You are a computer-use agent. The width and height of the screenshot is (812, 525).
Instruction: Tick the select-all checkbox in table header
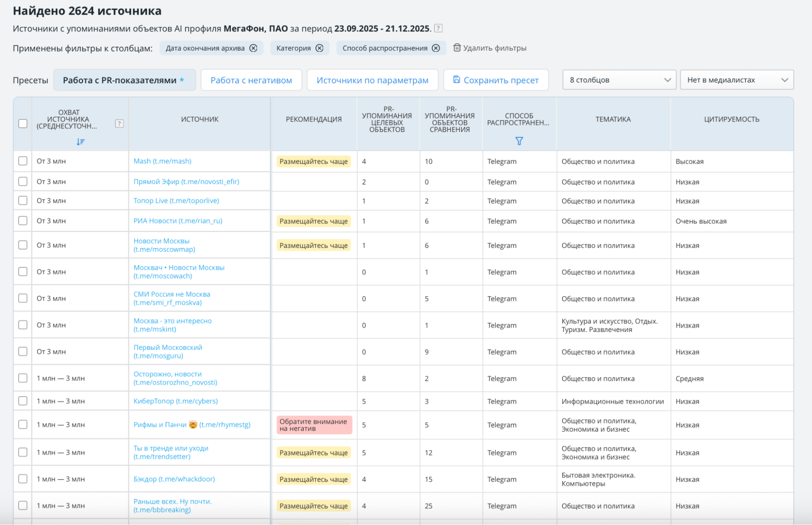coord(23,124)
